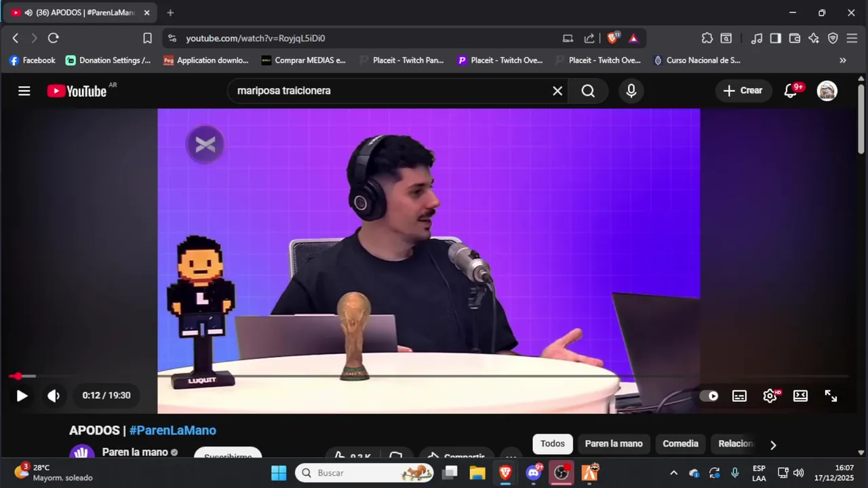Screen dimensions: 868x488
Task: Toggle autoplay switch in the player
Action: click(x=709, y=396)
